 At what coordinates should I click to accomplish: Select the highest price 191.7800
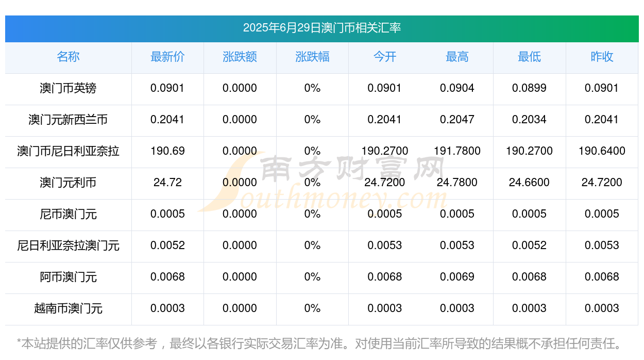pos(457,151)
